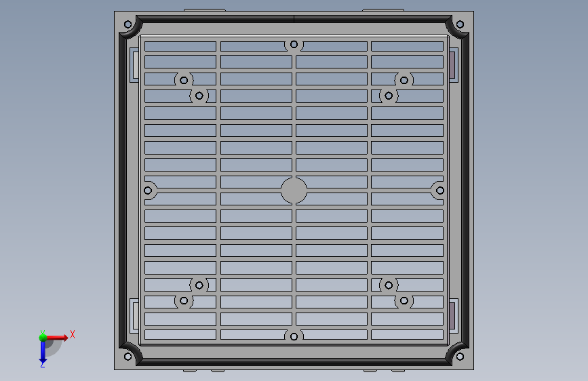Select the screw hole at grille's left edge middle
The height and width of the screenshot is (381, 588).
[x=148, y=190]
